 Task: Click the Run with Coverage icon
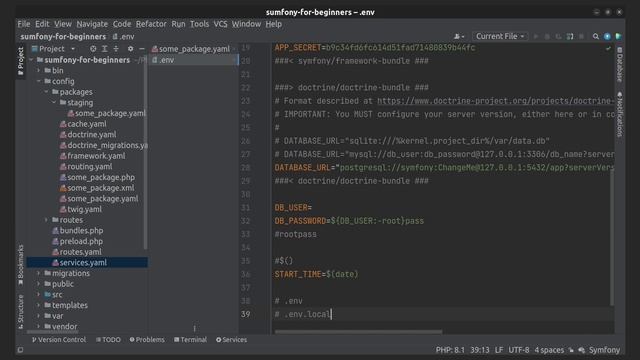(x=558, y=36)
